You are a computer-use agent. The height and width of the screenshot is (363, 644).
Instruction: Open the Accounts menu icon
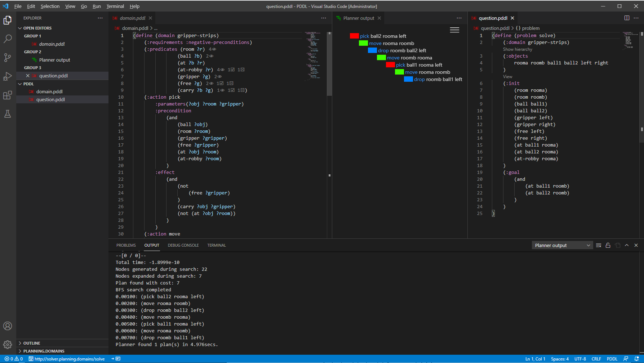[x=8, y=326]
